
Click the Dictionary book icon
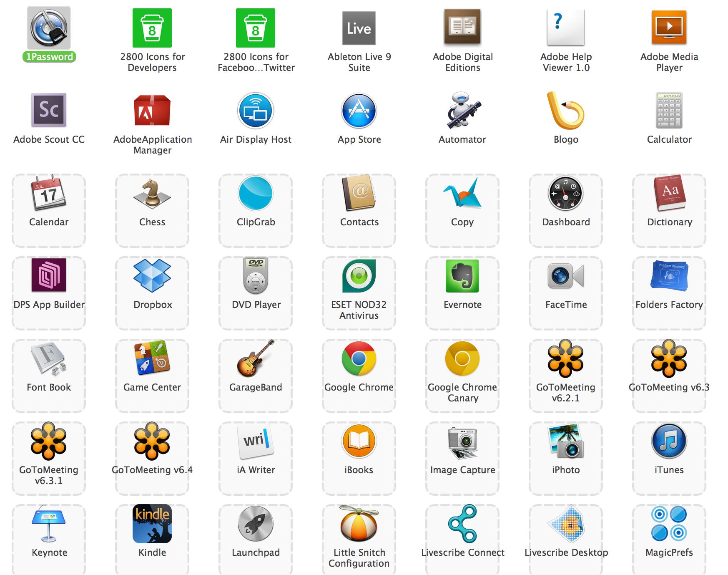[669, 193]
